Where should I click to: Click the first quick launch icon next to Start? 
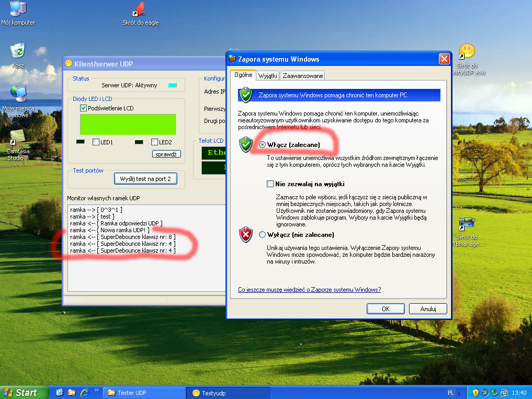coord(60,393)
